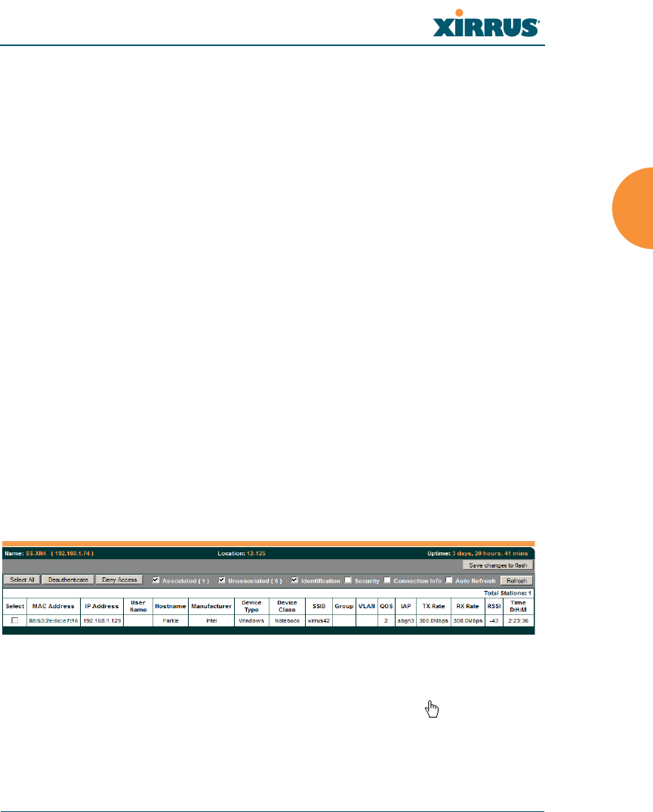Click the Location 12-125 text
Viewport: 653px width, 812px height.
click(242, 554)
